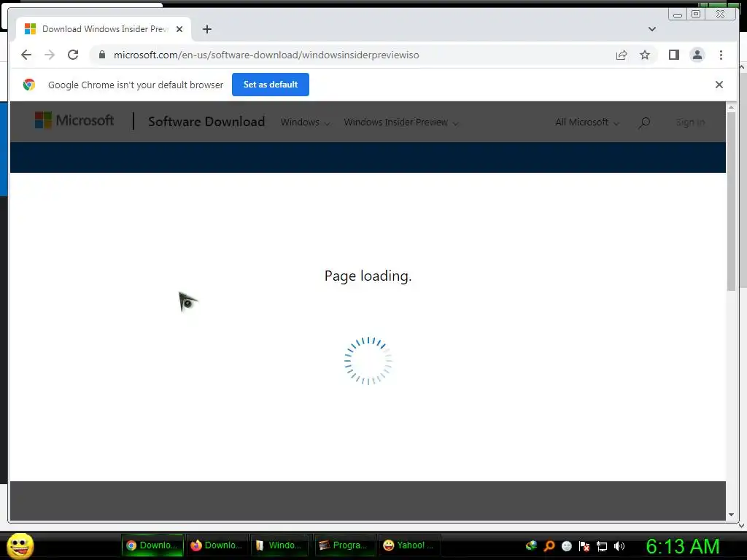Screen dimensions: 747x560
Task: Open the Yahoo! taskbar item
Action: pyautogui.click(x=409, y=545)
